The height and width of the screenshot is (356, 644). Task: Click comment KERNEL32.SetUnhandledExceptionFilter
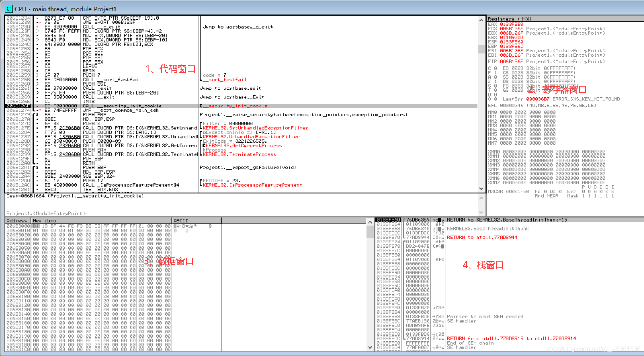(255, 128)
